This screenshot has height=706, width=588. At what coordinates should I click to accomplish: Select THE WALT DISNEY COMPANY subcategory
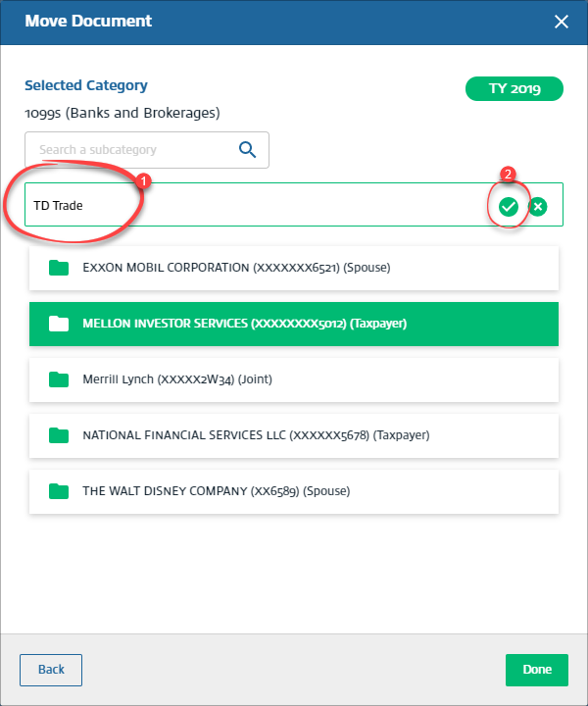(x=216, y=491)
